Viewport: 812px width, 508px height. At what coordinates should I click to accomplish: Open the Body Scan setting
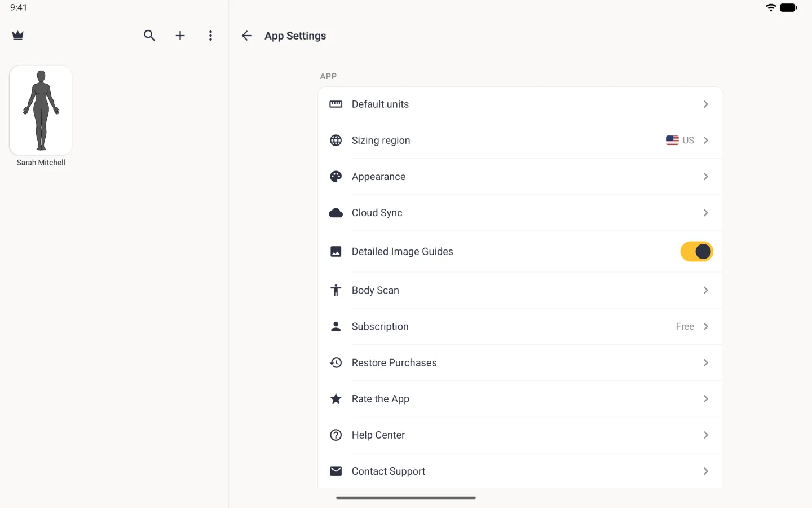coord(520,290)
